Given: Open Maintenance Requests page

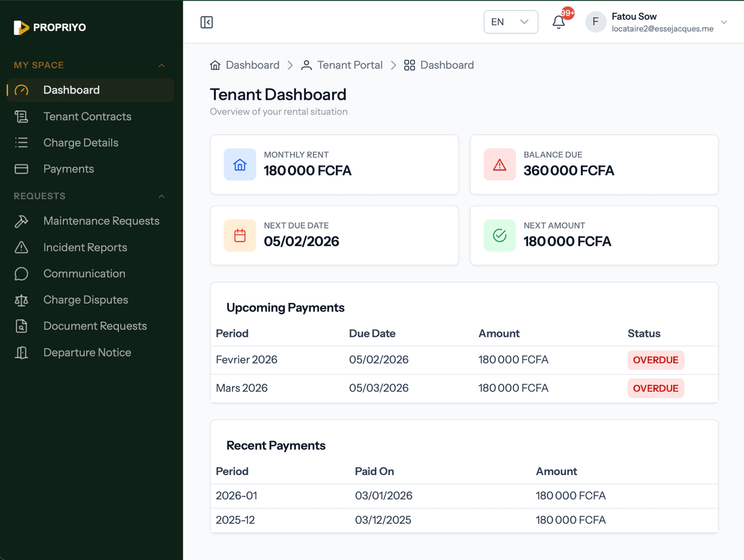Looking at the screenshot, I should [101, 221].
